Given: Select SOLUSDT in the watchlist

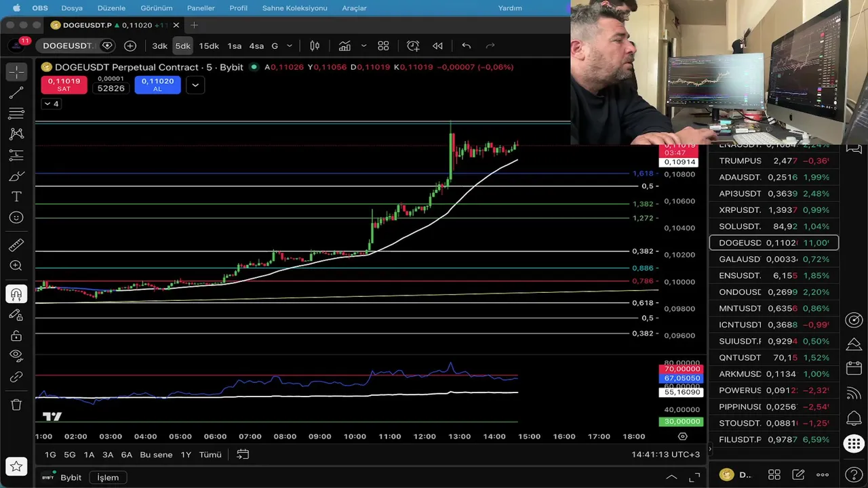Looking at the screenshot, I should point(774,226).
